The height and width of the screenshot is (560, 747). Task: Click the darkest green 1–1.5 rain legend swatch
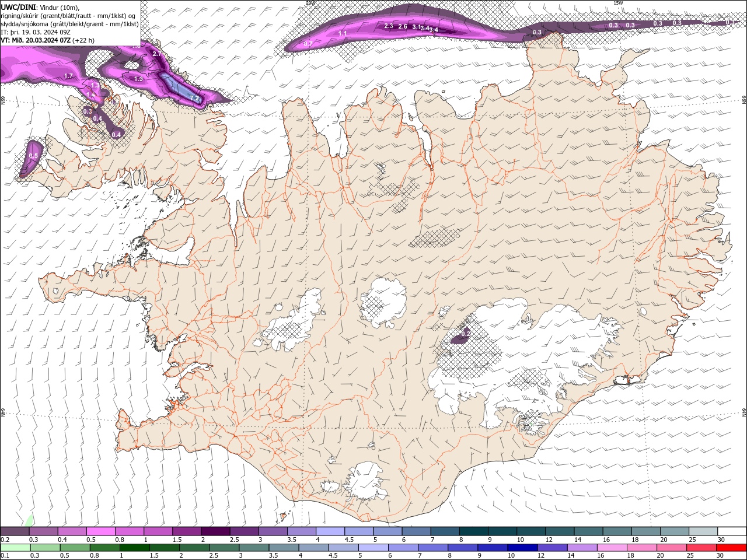[135, 548]
